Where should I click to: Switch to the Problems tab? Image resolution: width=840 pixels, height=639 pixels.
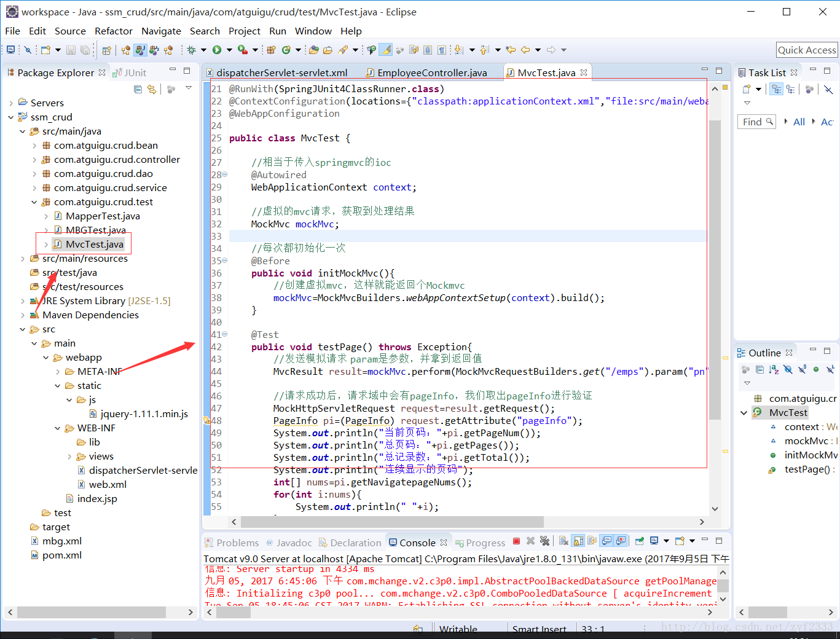tap(232, 543)
